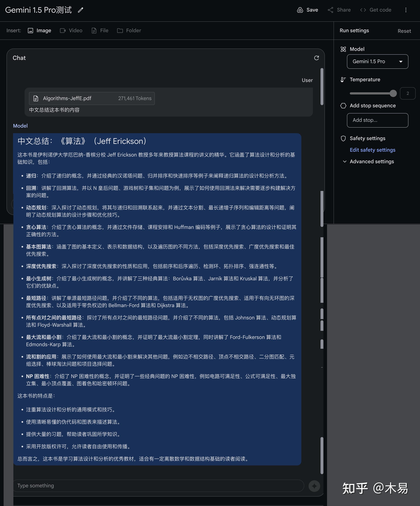Click the Share icon
420x506 pixels.
coord(330,10)
